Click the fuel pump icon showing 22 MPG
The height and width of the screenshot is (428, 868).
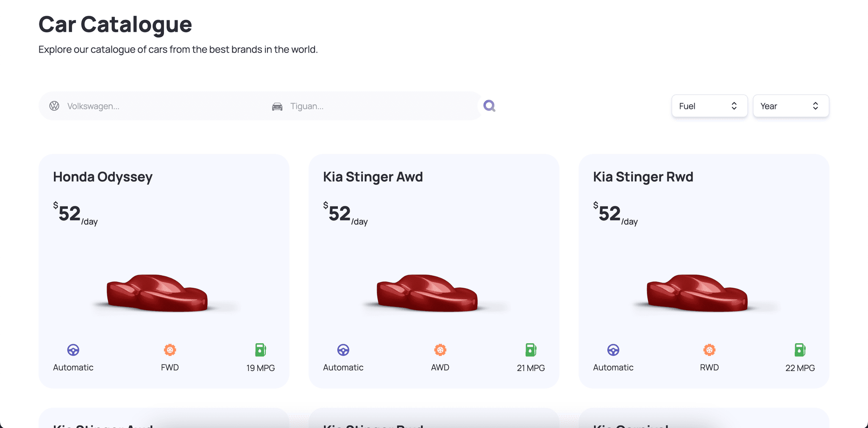tap(800, 350)
